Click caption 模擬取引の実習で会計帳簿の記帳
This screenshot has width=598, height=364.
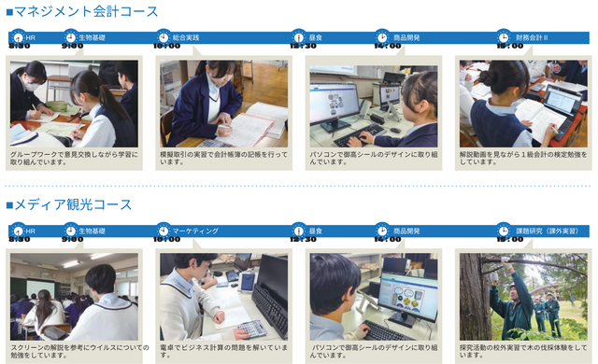pyautogui.click(x=224, y=158)
